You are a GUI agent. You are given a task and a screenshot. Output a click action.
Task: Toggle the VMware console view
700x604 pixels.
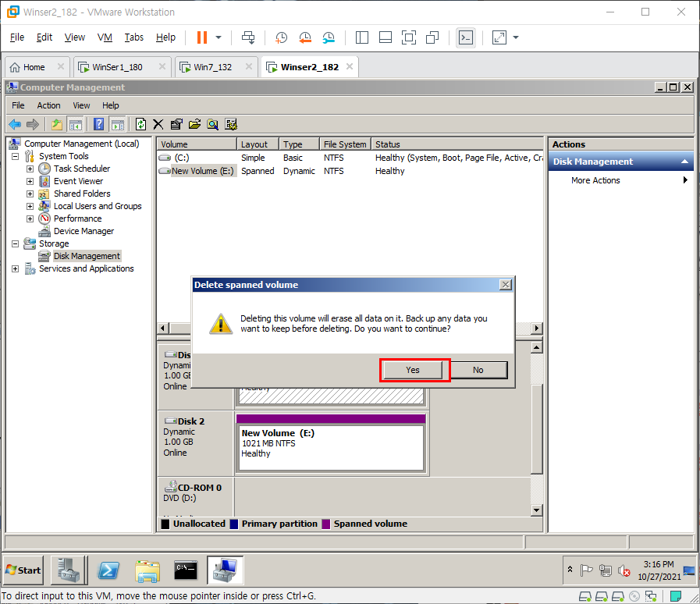pyautogui.click(x=466, y=37)
